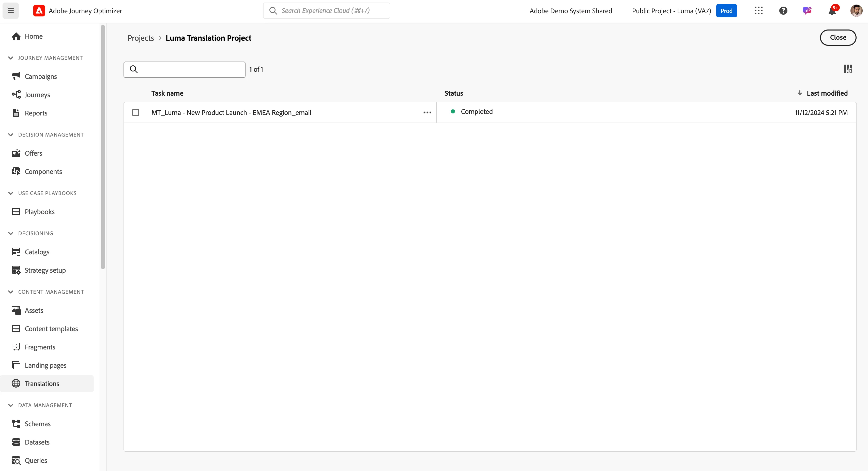Click the Schemas icon in sidebar
This screenshot has width=868, height=471.
coord(16,424)
